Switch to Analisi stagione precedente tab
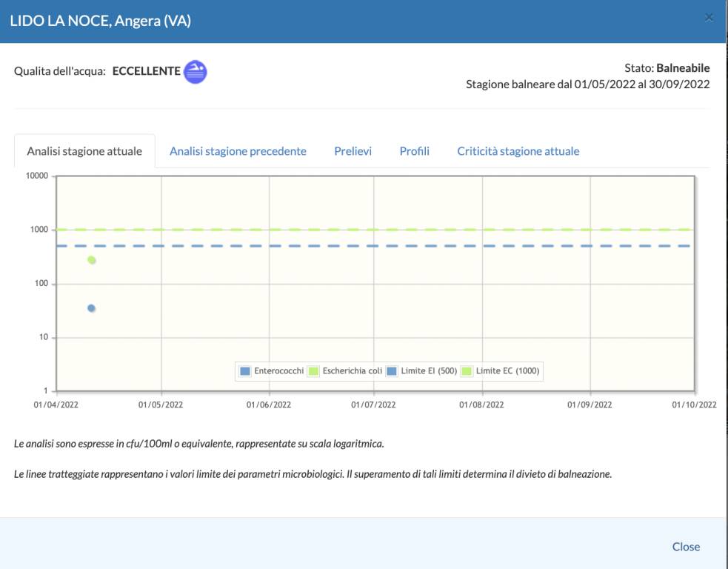The width and height of the screenshot is (728, 569). (x=238, y=151)
